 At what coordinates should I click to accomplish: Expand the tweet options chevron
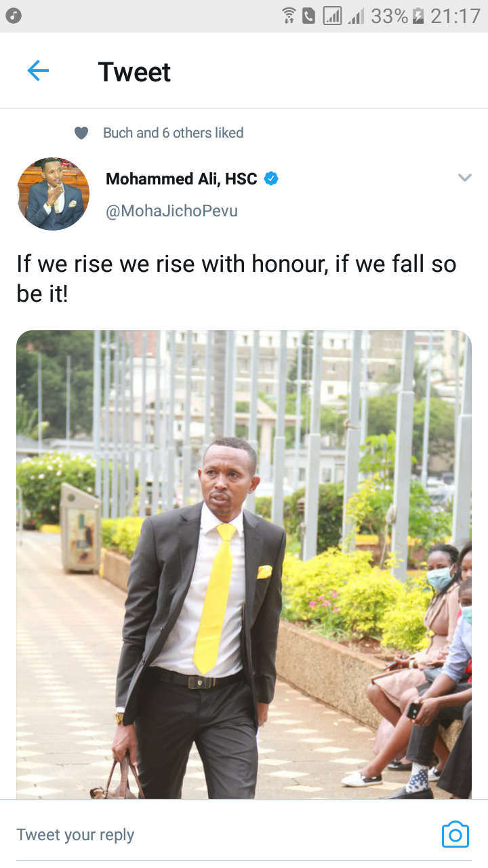pyautogui.click(x=464, y=178)
